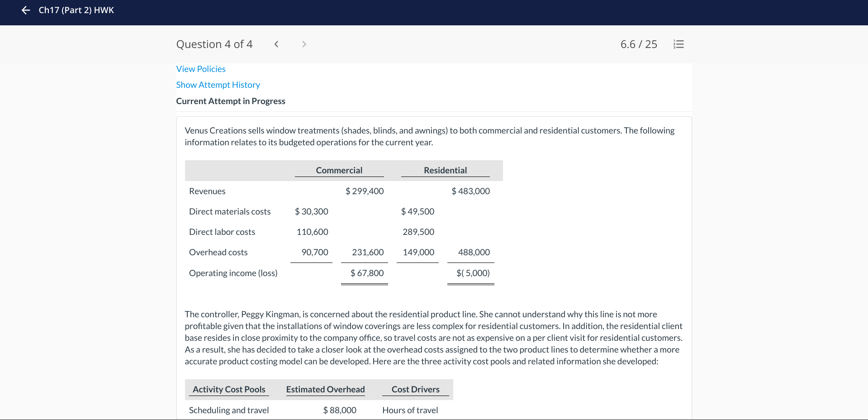Select the $ 483,000 residential revenue value
The height and width of the screenshot is (420, 868).
tap(471, 191)
